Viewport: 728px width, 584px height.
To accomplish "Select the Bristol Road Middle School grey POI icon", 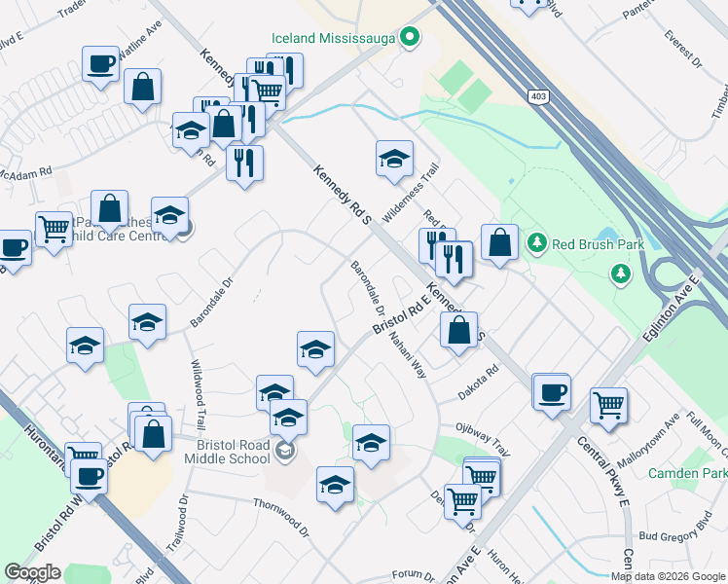I will coord(284,451).
